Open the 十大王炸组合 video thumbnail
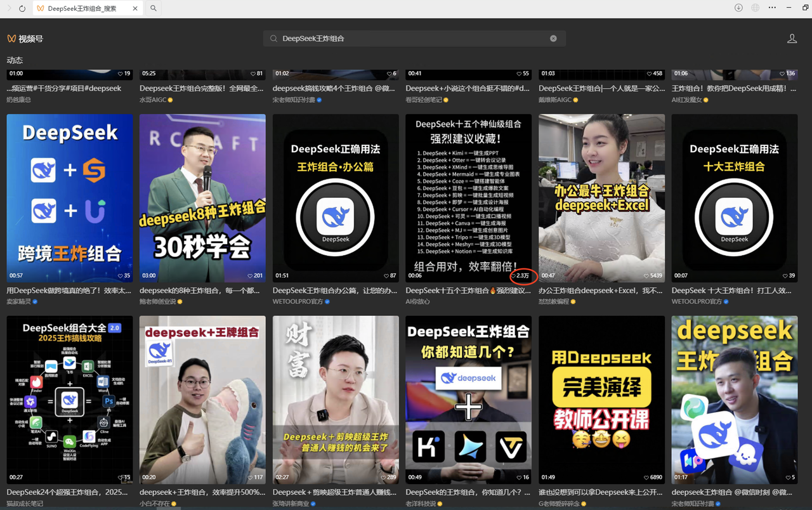The image size is (812, 510). click(735, 198)
